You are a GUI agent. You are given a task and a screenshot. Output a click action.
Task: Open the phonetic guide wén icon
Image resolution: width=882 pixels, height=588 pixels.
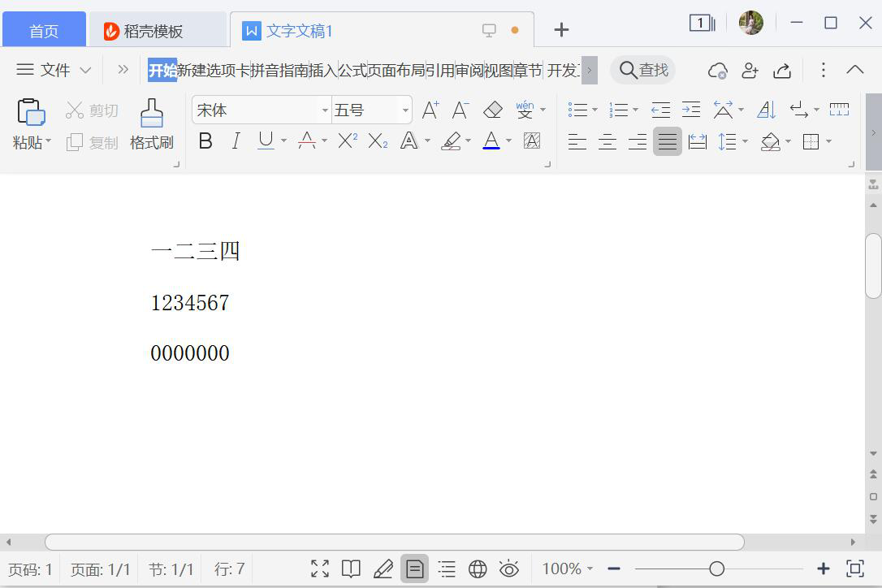coord(525,110)
